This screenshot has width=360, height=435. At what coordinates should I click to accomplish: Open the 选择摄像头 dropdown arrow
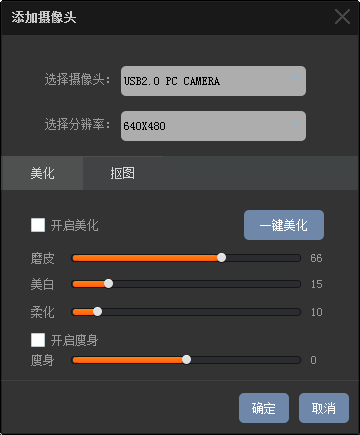click(x=295, y=79)
